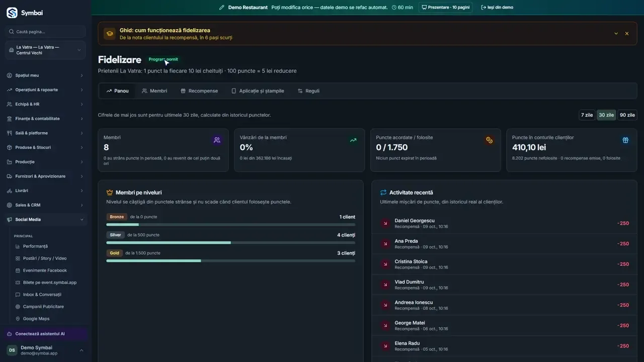Click the members icon in Membri card
The height and width of the screenshot is (362, 644).
click(217, 140)
